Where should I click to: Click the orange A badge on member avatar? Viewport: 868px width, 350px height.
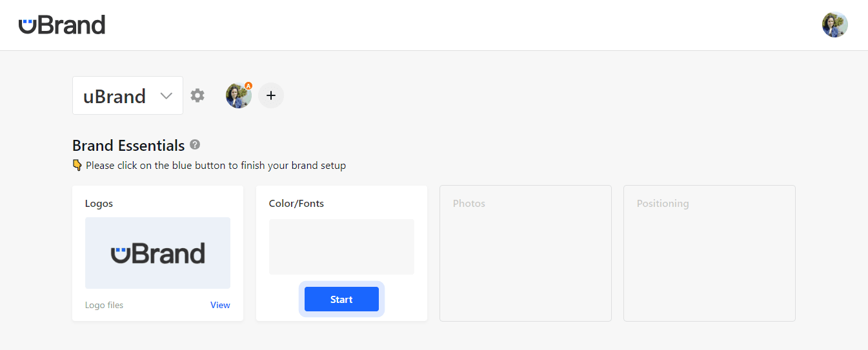248,86
